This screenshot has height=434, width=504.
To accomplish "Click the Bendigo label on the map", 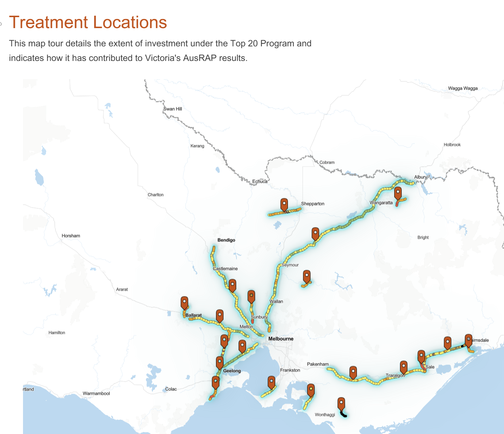I will 226,240.
